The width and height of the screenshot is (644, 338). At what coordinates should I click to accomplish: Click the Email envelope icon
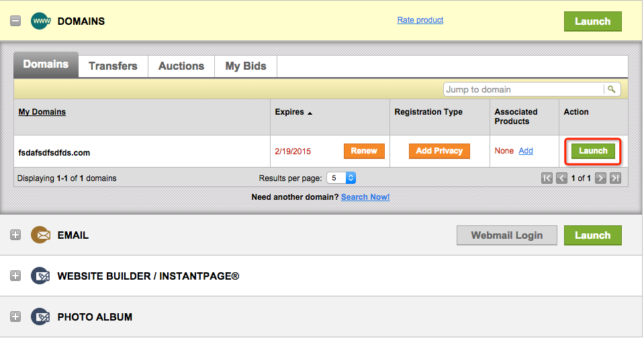coord(41,235)
